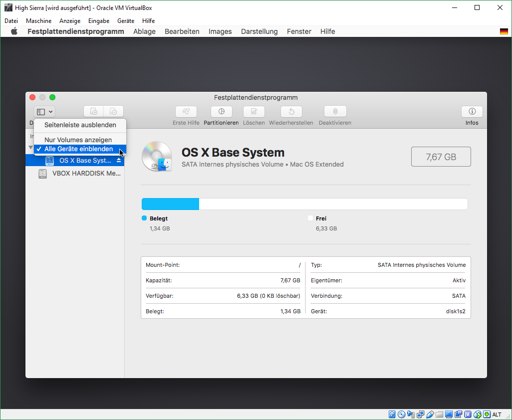Open the VirtualBox Eingabe menu
Screen dimensions: 512x420
[x=99, y=20]
